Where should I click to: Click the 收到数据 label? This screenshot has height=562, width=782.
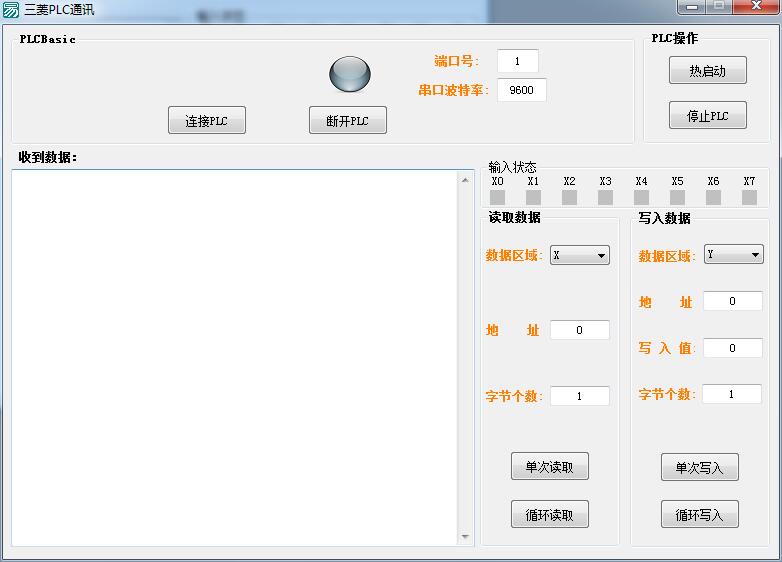(47, 158)
